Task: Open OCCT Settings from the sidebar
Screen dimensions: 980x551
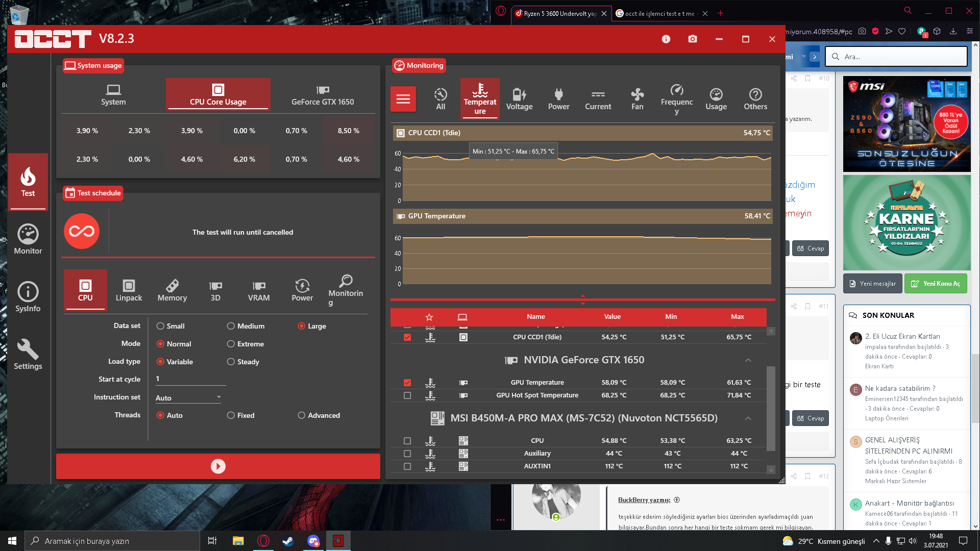Action: (28, 355)
